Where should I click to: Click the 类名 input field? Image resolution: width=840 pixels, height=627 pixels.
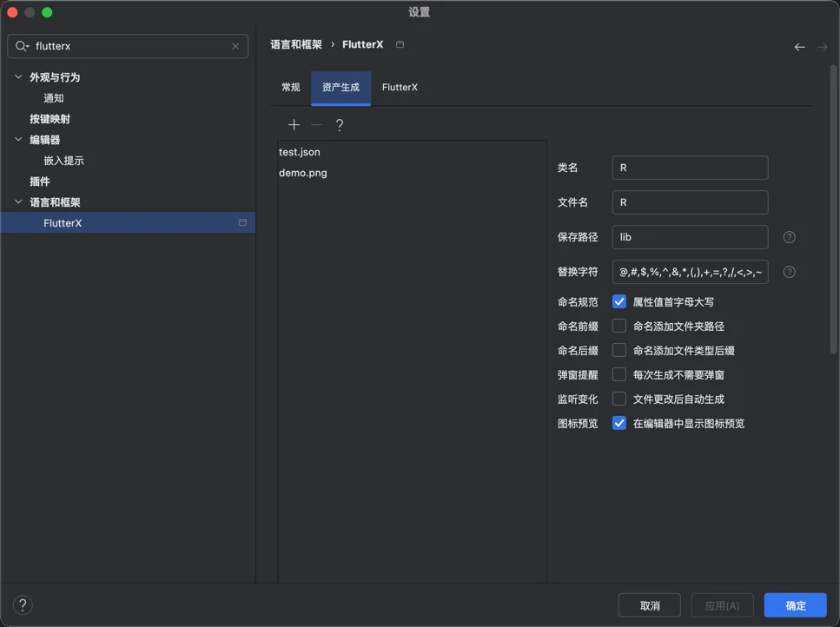pyautogui.click(x=690, y=168)
